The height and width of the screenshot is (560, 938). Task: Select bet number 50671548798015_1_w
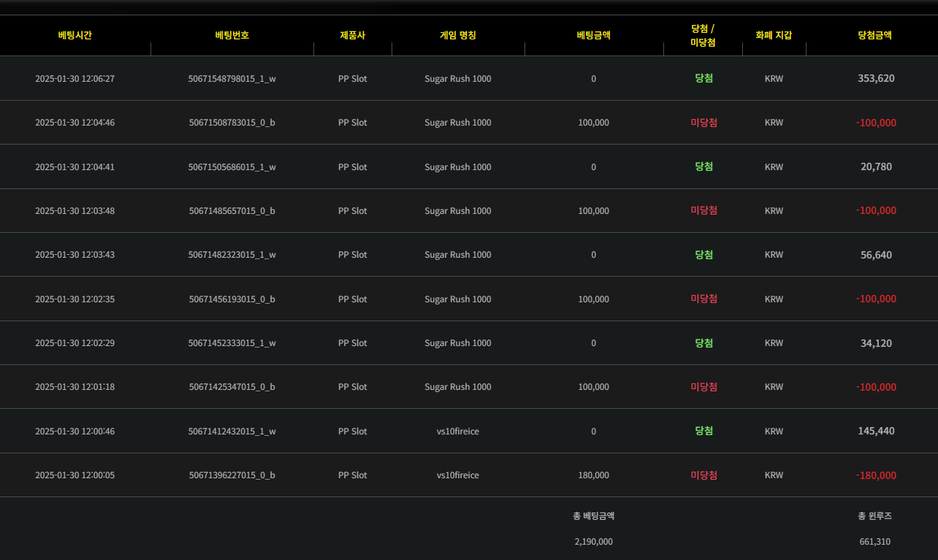coord(232,79)
